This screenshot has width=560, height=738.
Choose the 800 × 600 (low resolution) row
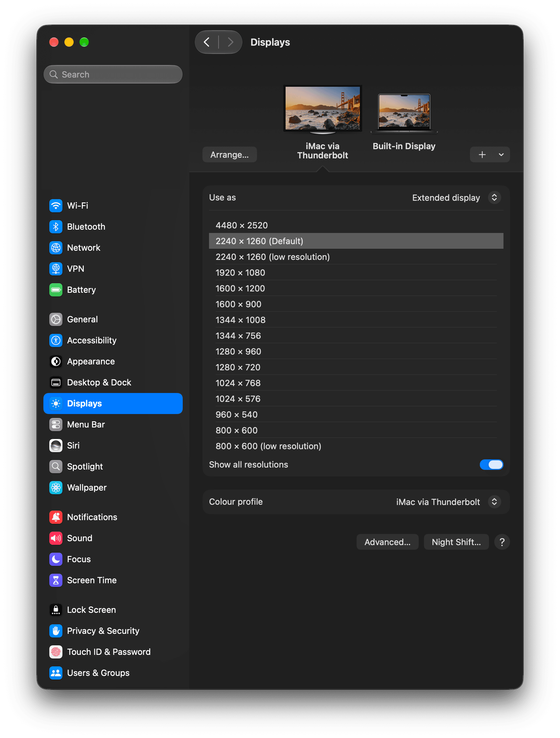(x=356, y=446)
